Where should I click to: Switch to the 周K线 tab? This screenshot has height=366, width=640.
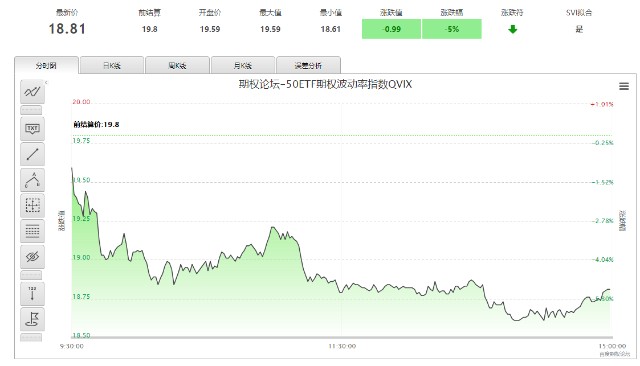point(177,65)
